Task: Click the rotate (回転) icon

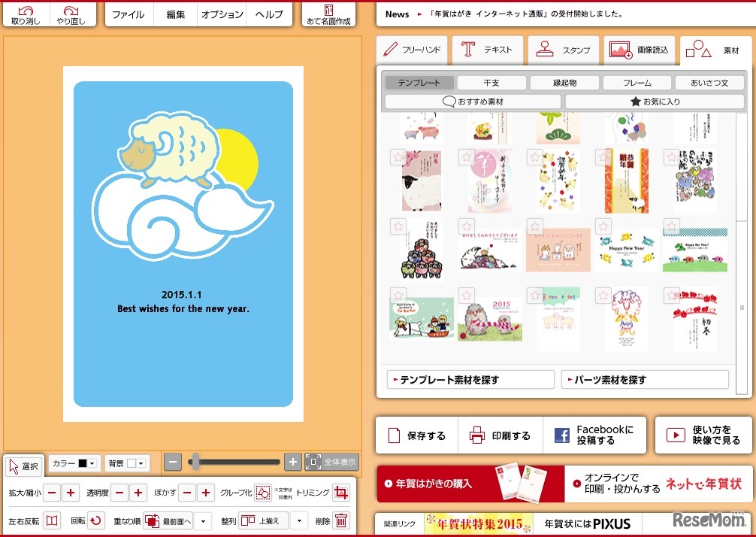Action: (96, 520)
